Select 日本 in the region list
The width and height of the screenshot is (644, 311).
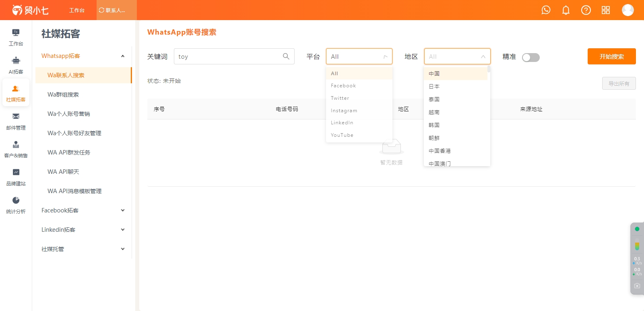click(456, 87)
